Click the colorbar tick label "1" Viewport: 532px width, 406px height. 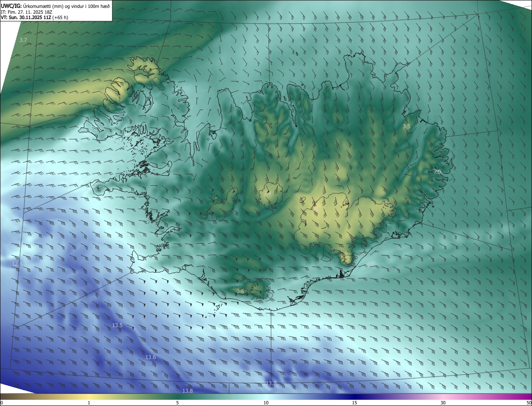point(89,403)
